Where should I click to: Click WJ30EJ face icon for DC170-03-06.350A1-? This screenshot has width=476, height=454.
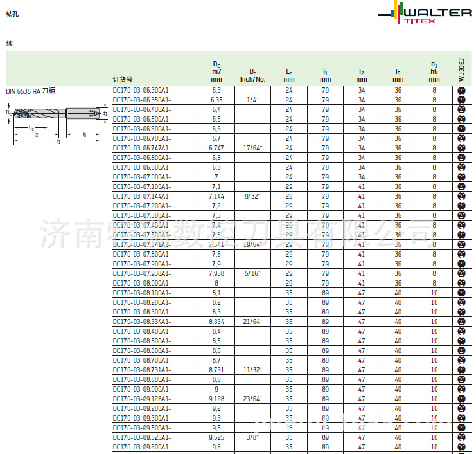[x=461, y=100]
